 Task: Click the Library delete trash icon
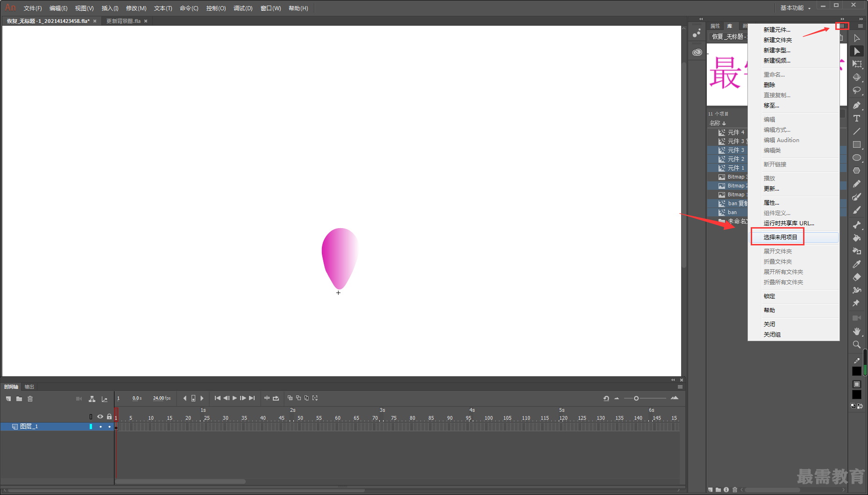735,490
